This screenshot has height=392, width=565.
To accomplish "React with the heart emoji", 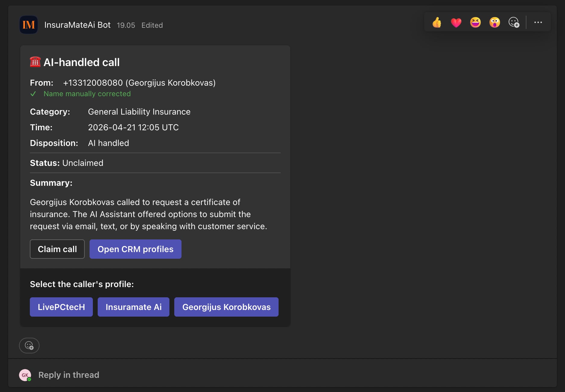I will coord(456,22).
